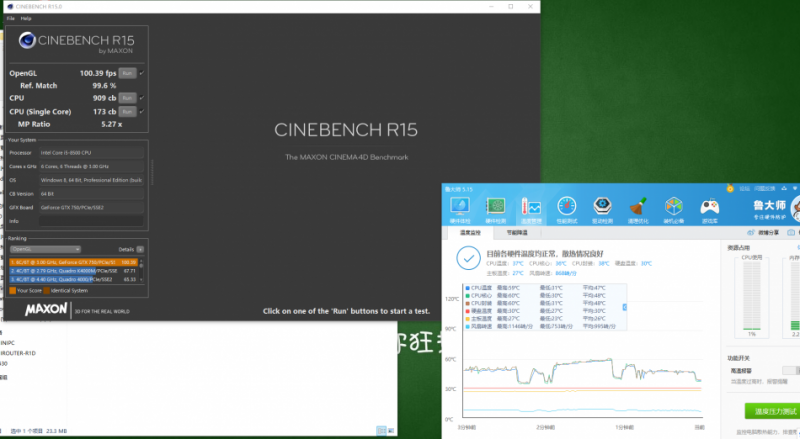
Task: Toggle the OpenGL test checkbox
Action: (142, 73)
